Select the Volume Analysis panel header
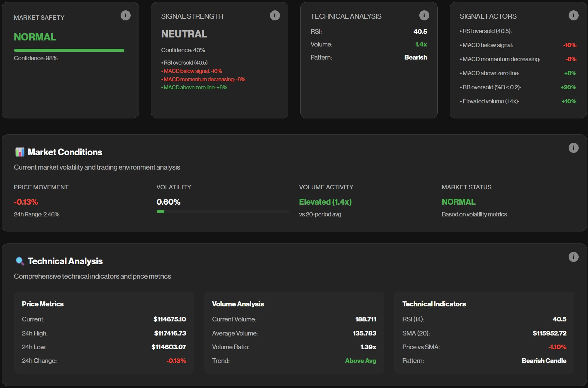588x388 pixels. [238, 304]
